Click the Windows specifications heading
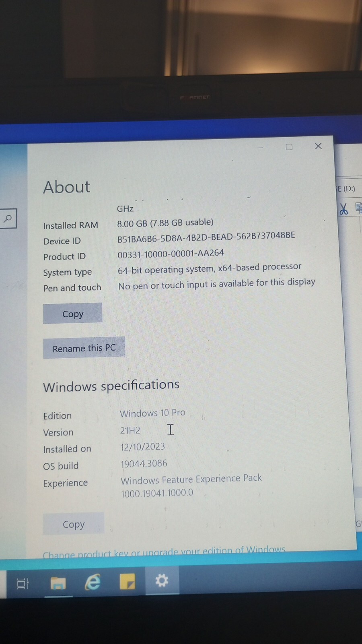Image resolution: width=362 pixels, height=644 pixels. coord(111,386)
